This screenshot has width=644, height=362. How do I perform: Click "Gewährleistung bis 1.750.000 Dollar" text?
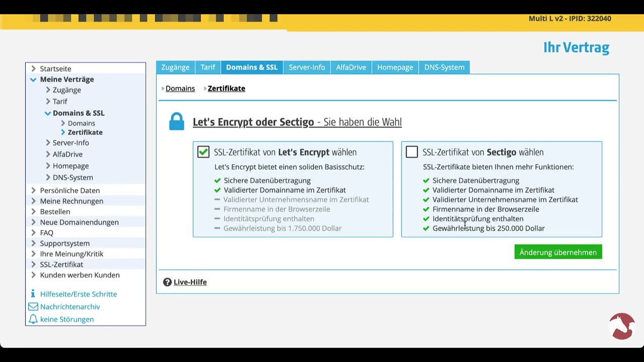point(282,228)
